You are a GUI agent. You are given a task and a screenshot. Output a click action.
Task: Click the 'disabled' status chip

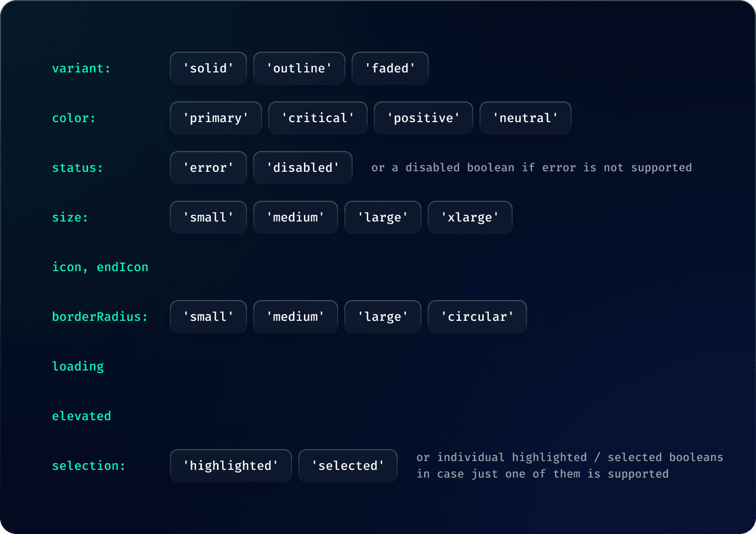pos(302,168)
